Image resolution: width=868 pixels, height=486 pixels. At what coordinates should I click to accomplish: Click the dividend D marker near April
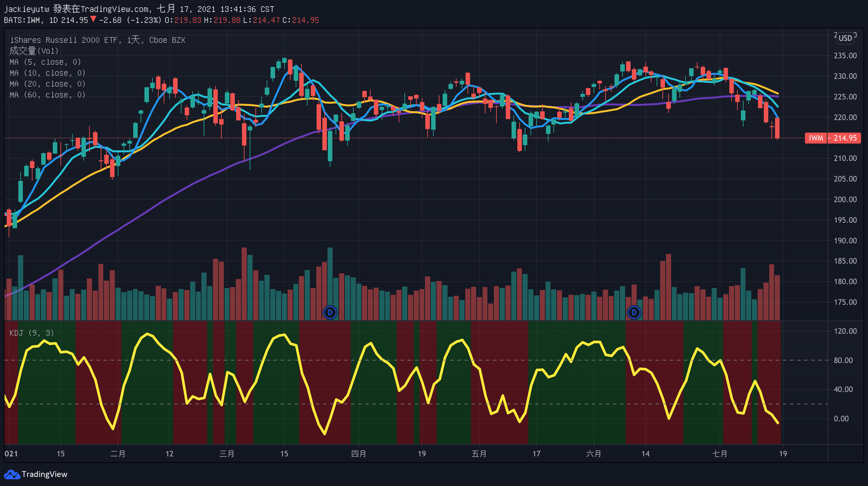tap(330, 313)
